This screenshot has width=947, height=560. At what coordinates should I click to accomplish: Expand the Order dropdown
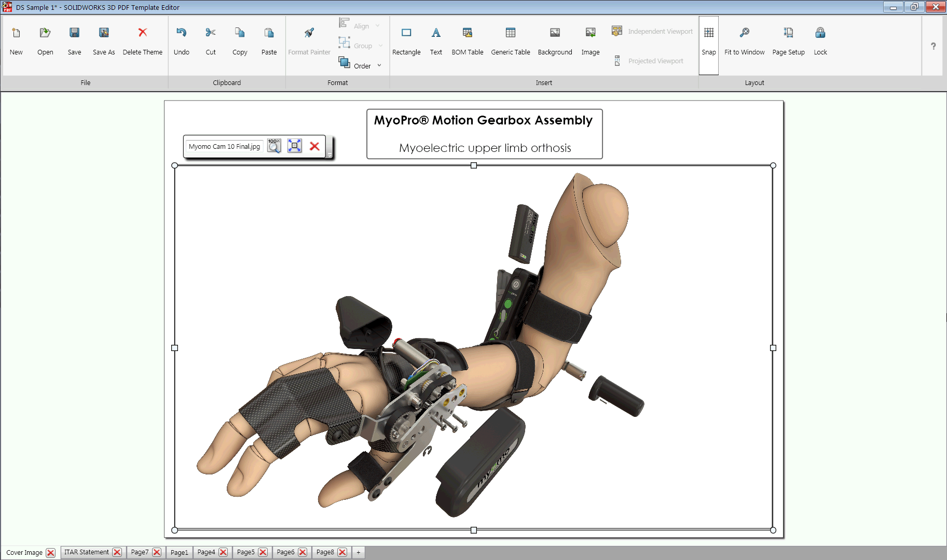click(x=378, y=65)
